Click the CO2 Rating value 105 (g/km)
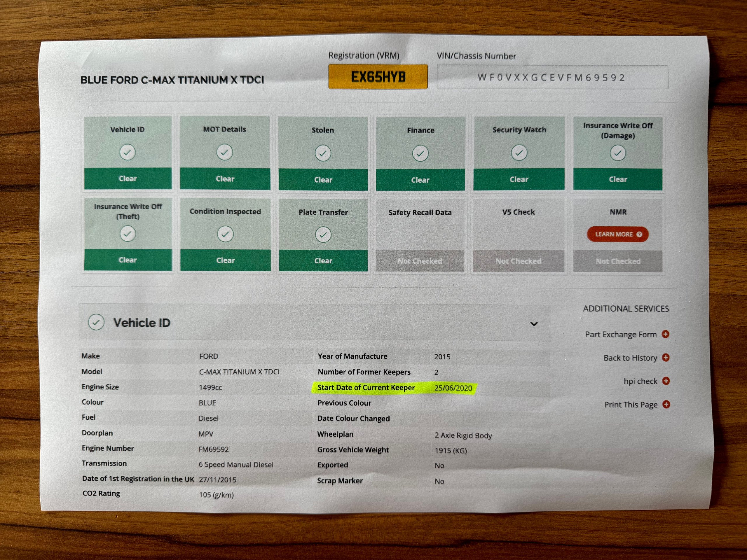 pos(216,495)
